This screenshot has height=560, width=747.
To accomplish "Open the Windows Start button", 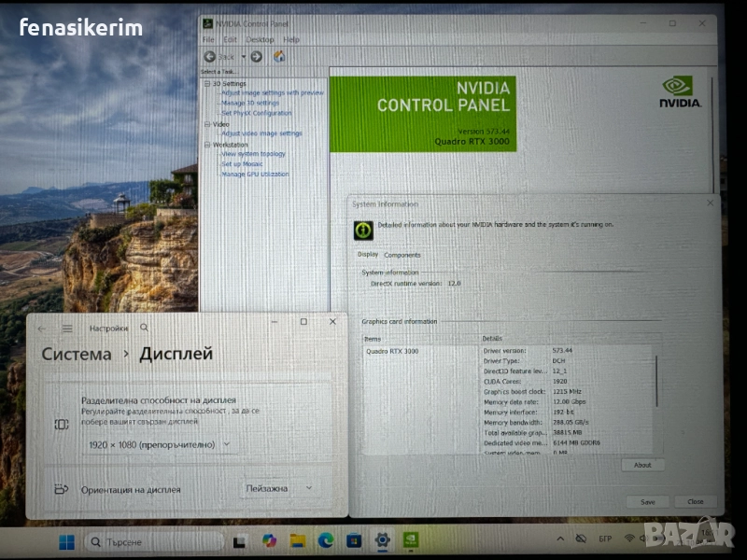I will [66, 541].
